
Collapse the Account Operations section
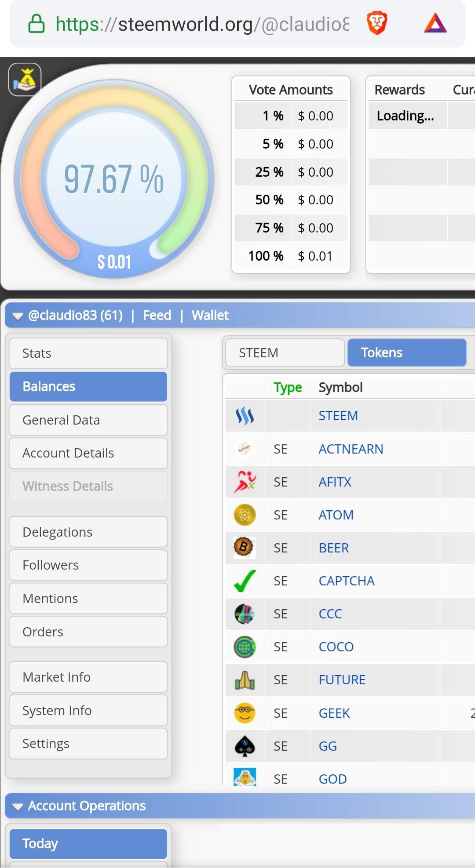18,806
